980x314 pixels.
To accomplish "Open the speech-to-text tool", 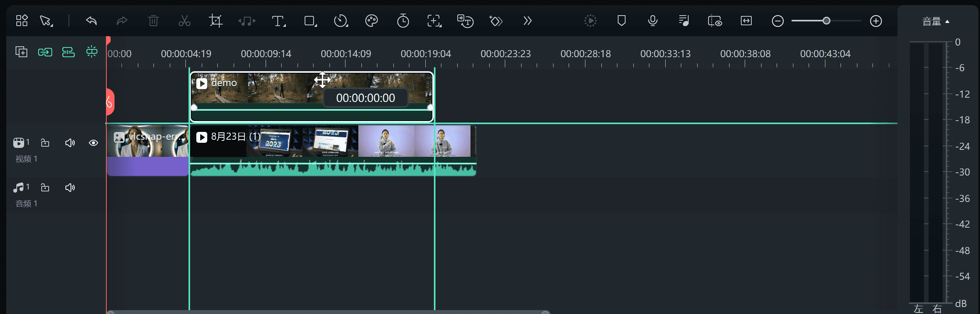I will coord(465,21).
